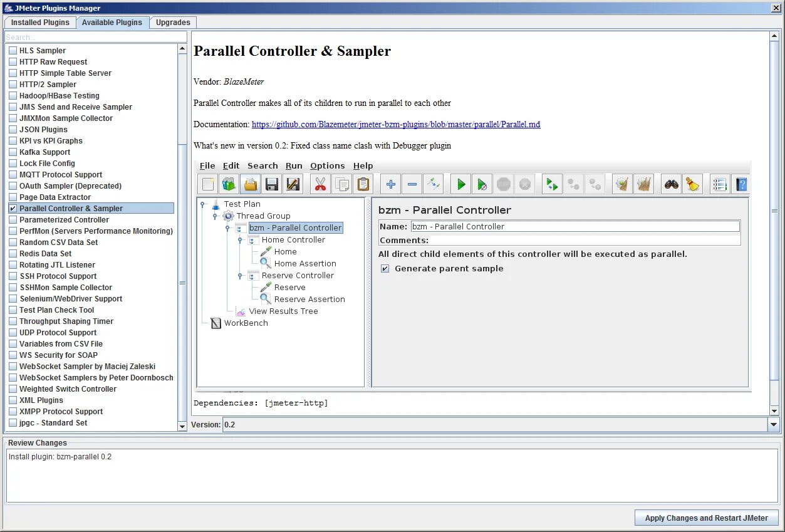Collapse the Thread Group tree node
Image resolution: width=785 pixels, height=532 pixels.
pyautogui.click(x=215, y=216)
